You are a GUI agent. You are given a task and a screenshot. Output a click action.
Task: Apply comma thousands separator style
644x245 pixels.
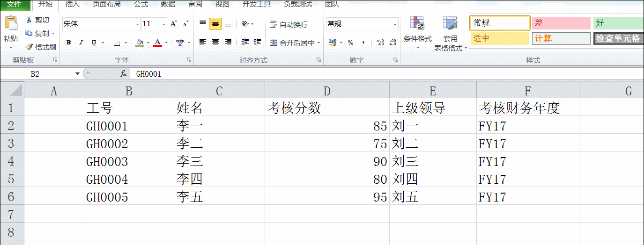click(x=363, y=43)
